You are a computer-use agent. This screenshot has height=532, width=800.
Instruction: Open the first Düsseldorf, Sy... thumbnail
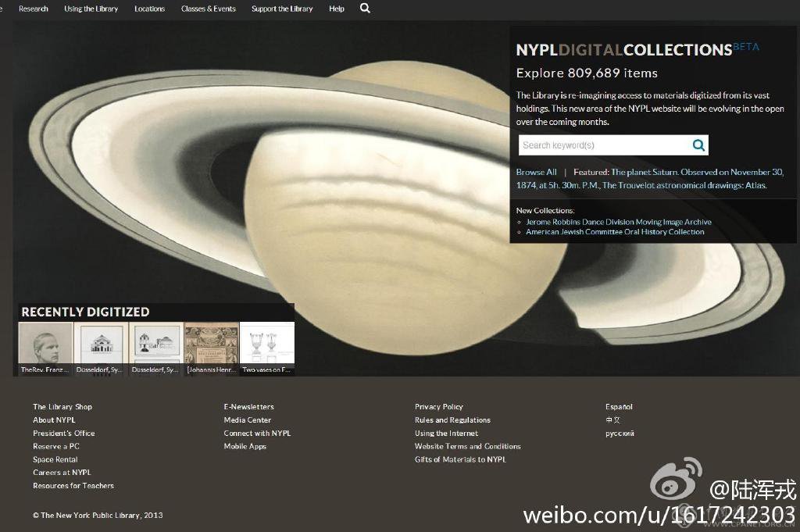click(101, 348)
